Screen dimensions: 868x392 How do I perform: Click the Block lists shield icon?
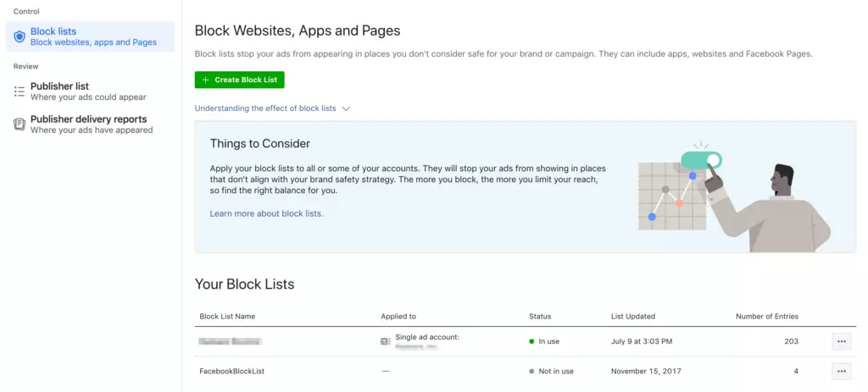19,36
